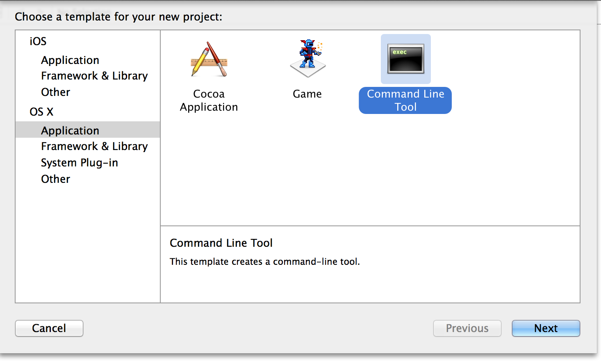The image size is (601, 364).
Task: Click the highlighted Command Line Tool label
Action: click(405, 100)
